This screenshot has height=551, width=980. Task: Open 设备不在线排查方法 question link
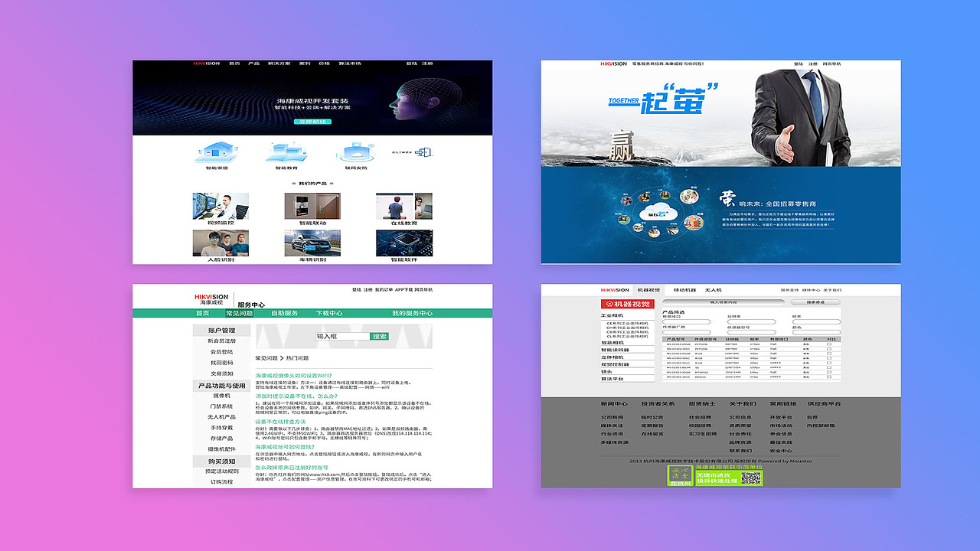(x=281, y=422)
